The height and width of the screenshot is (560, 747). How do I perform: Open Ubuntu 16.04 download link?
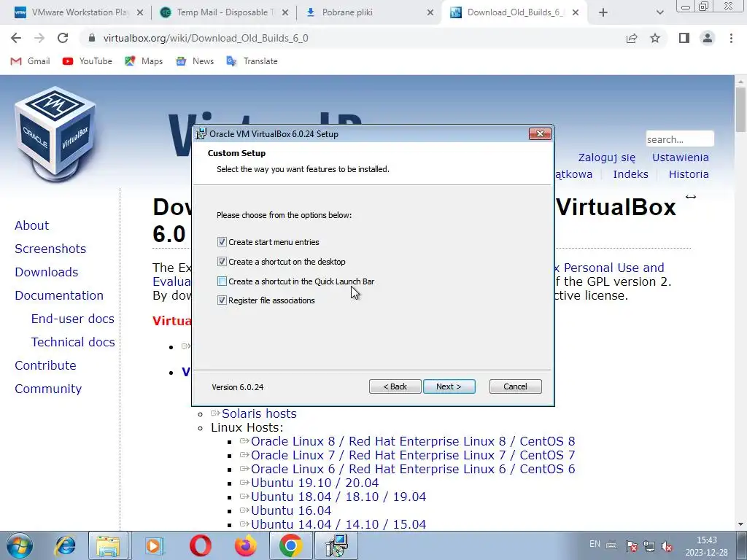[x=290, y=510]
